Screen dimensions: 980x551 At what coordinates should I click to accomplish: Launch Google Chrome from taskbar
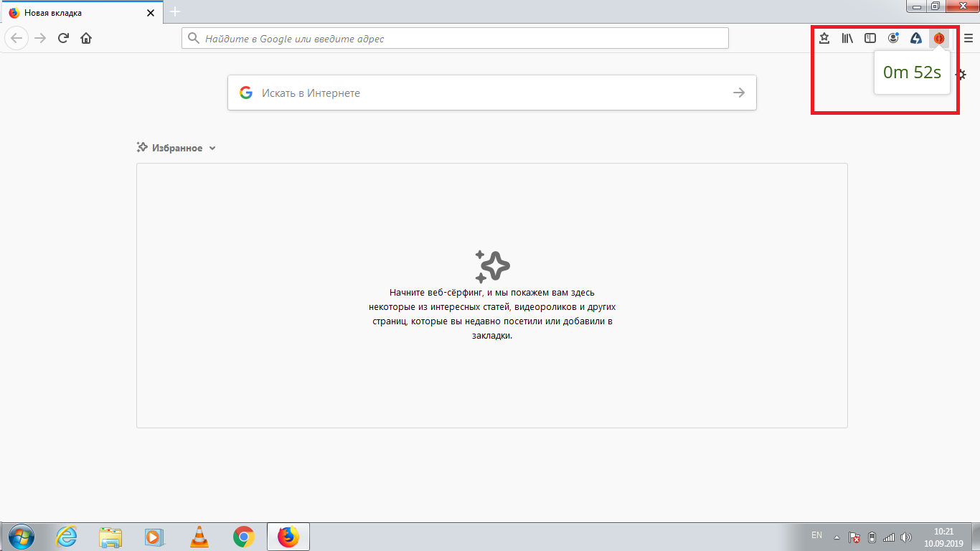pos(244,537)
